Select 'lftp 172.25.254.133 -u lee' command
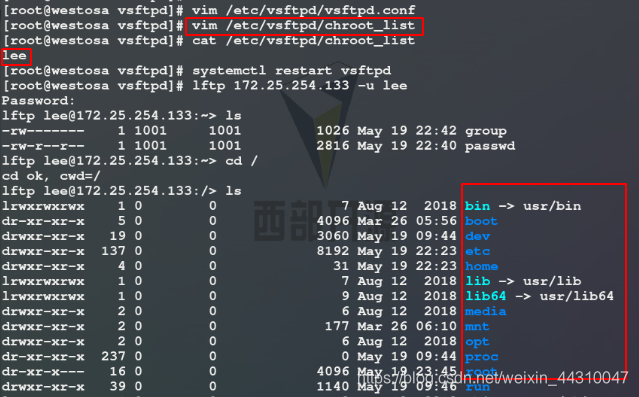The image size is (639, 397). click(x=300, y=86)
